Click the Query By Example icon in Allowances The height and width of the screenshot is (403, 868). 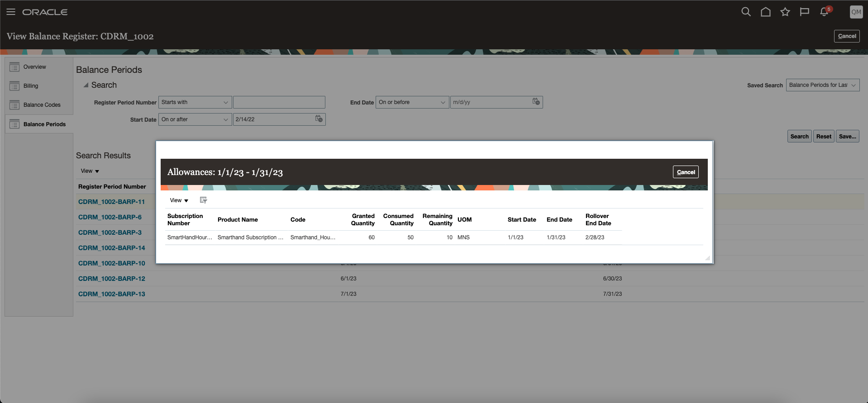pyautogui.click(x=203, y=200)
